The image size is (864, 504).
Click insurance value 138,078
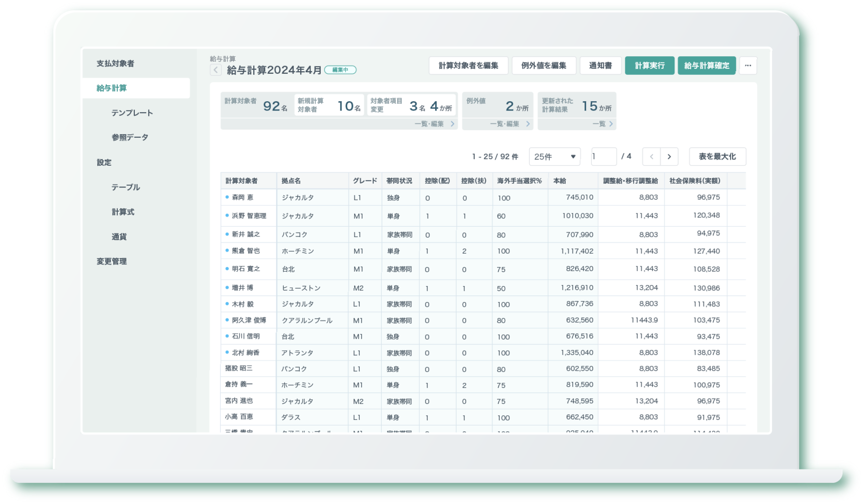(x=706, y=353)
